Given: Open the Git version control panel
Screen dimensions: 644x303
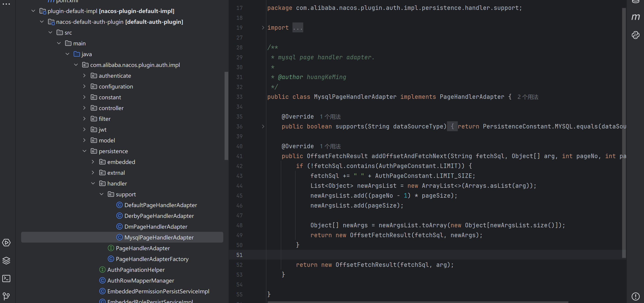Looking at the screenshot, I should coord(6,296).
